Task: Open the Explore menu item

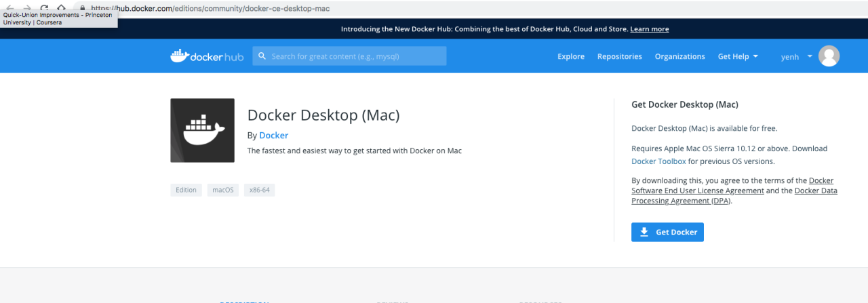Action: coord(571,56)
